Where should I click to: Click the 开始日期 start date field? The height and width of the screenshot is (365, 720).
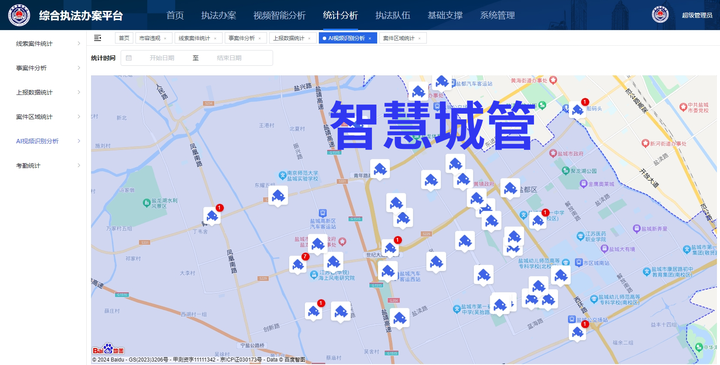pyautogui.click(x=162, y=58)
